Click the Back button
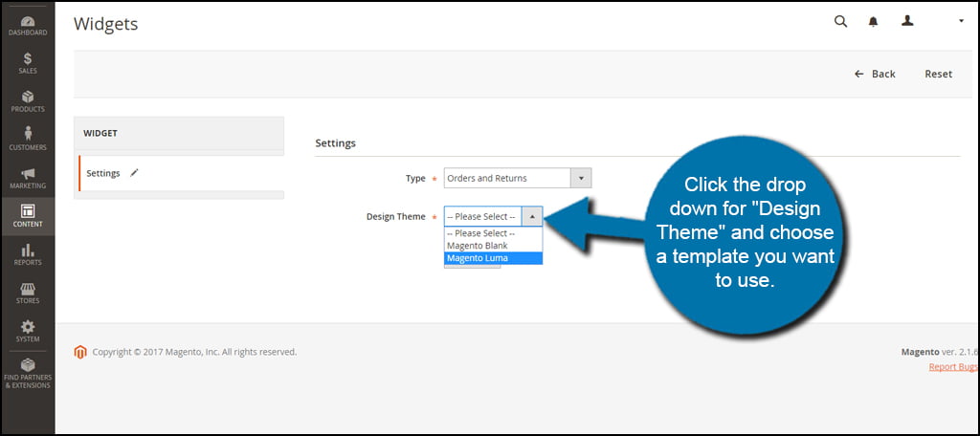980x436 pixels. coord(875,74)
